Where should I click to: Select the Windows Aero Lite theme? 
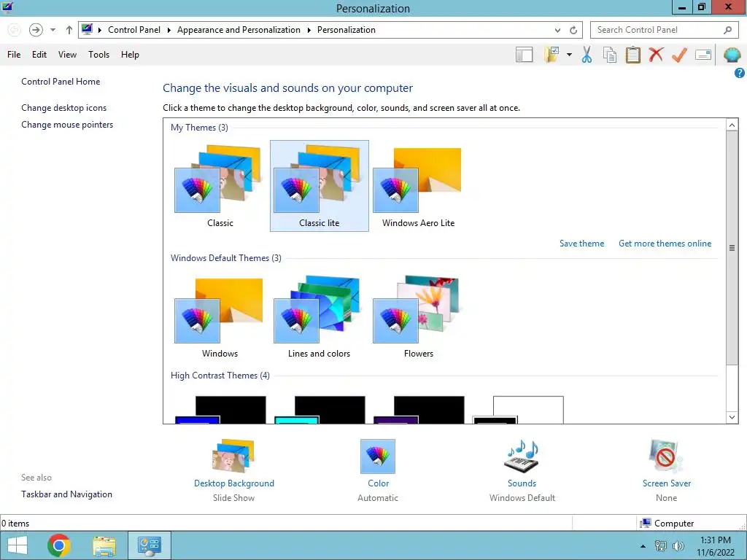tap(418, 186)
